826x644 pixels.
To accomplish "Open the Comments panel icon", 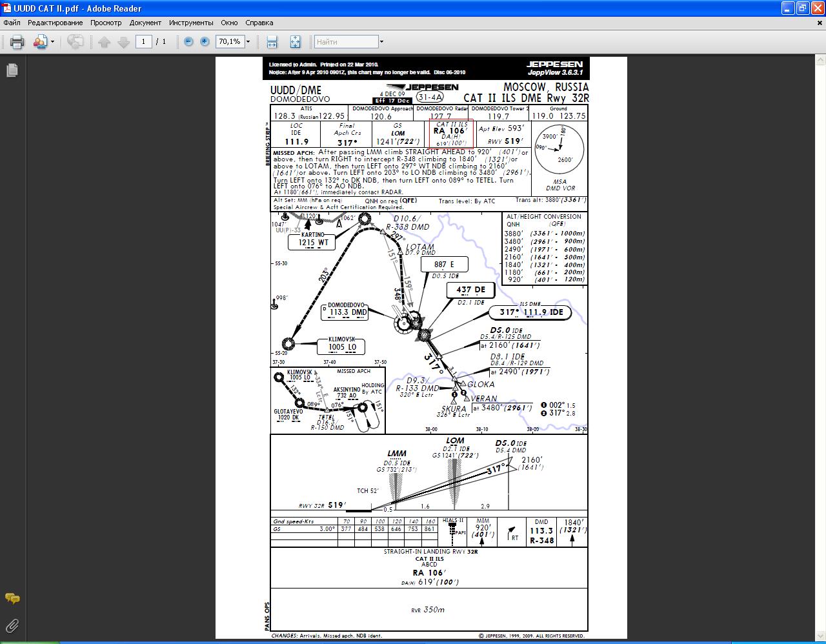I will (12, 599).
